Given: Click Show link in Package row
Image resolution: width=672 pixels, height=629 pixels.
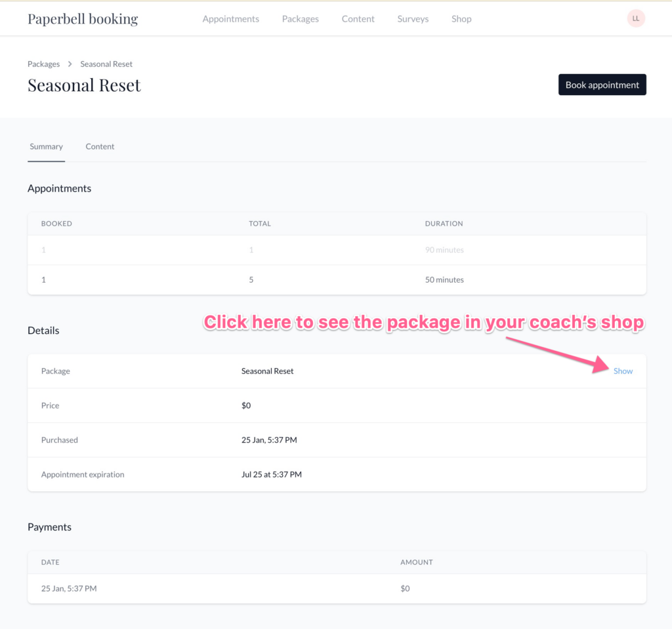Looking at the screenshot, I should click(x=623, y=371).
